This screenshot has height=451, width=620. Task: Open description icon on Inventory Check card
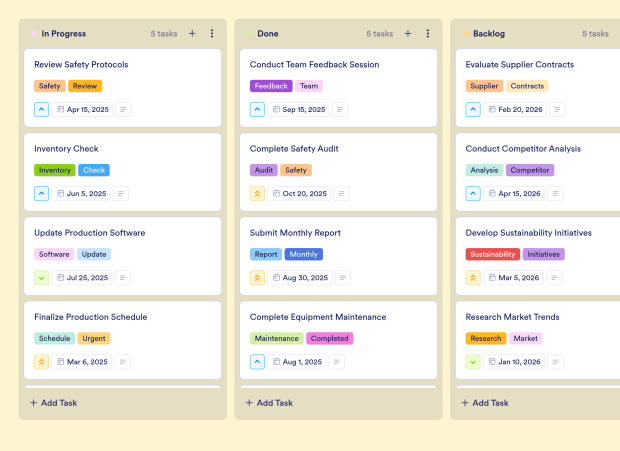(121, 194)
